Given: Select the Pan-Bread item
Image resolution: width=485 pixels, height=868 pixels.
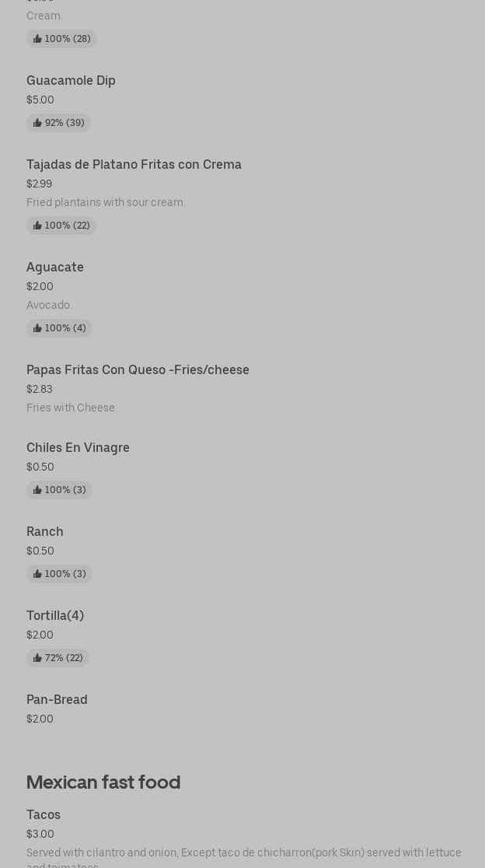Looking at the screenshot, I should [x=57, y=700].
